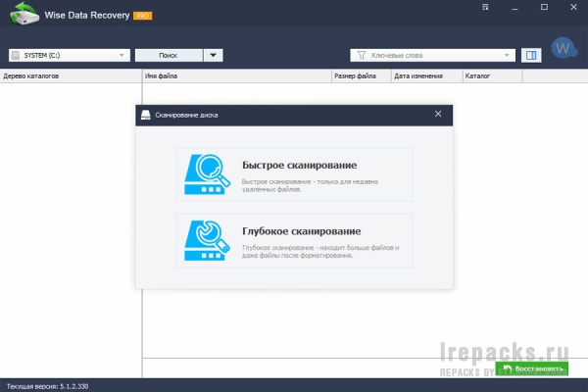The image size is (588, 392).
Task: Click the quick scan magnifier drive icon
Action: (207, 174)
